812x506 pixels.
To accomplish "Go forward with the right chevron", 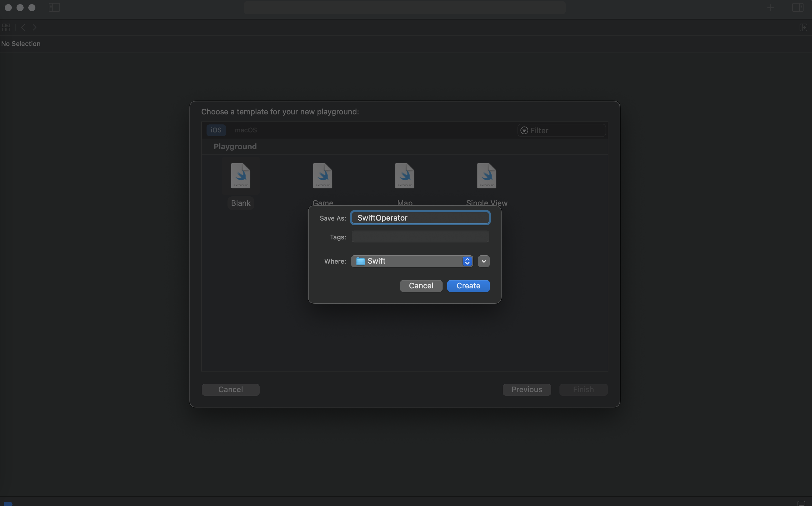I will coord(35,27).
